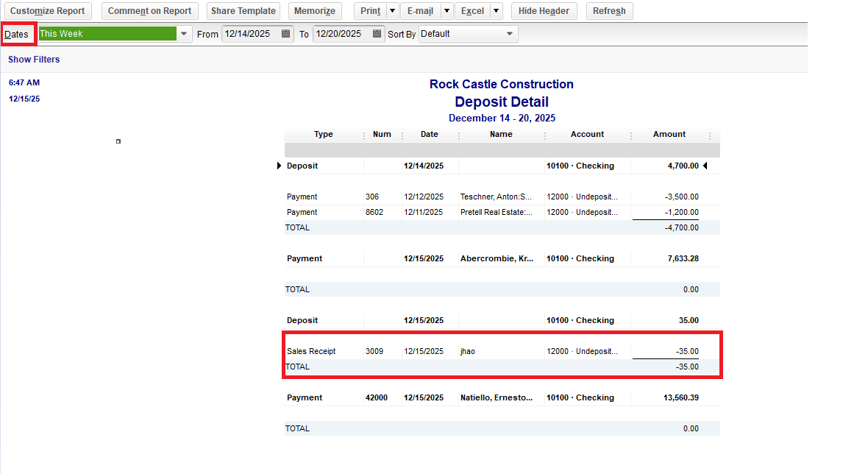Click the -4,700.00 total amount
Image resolution: width=868 pixels, height=474 pixels.
click(681, 227)
